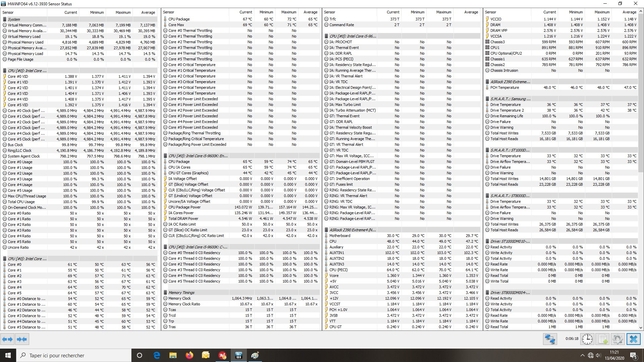Click the clock reset timer icon
Screen dimensions: 644x362
pyautogui.click(x=587, y=339)
